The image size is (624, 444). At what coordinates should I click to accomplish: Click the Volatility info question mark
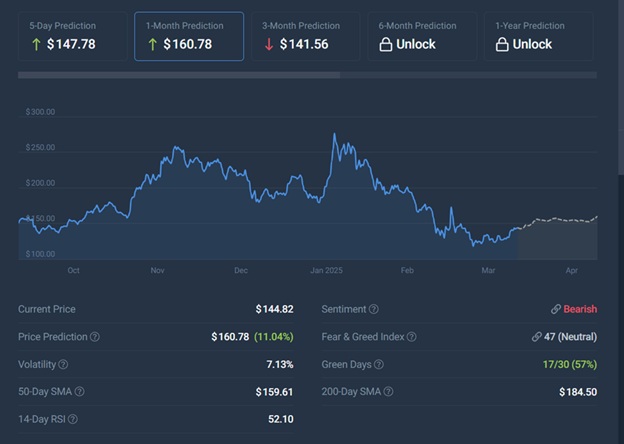coord(64,365)
